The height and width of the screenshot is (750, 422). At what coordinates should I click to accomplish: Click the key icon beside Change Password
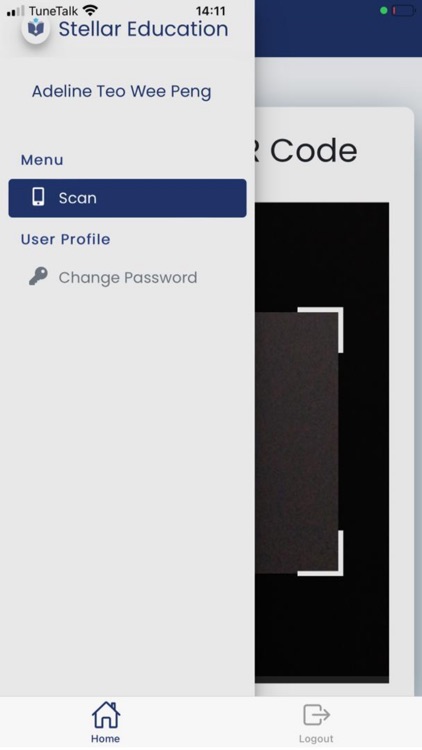[38, 276]
